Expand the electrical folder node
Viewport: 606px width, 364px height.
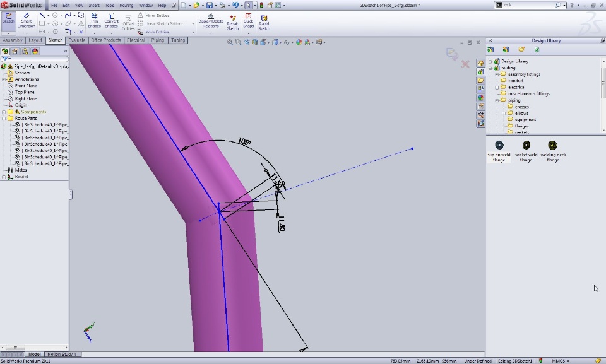[497, 87]
